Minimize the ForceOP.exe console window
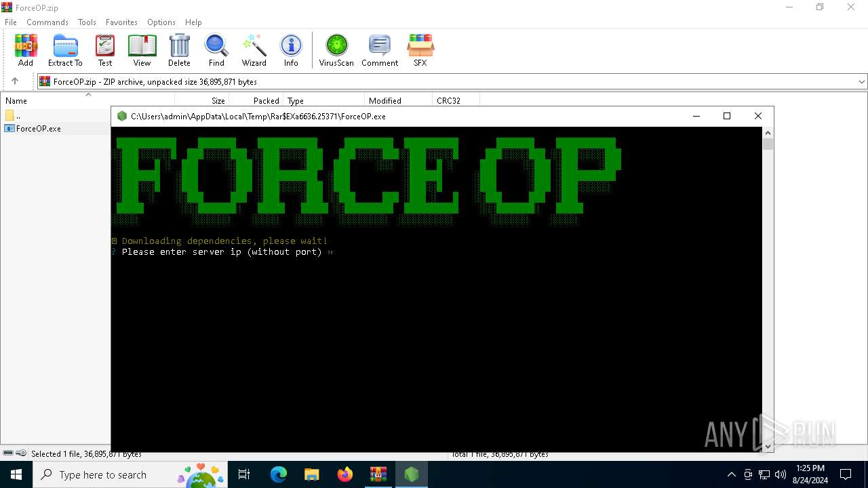This screenshot has width=868, height=488. coord(696,116)
